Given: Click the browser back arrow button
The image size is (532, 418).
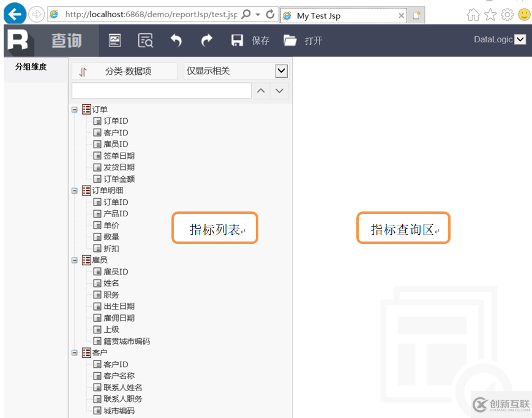Looking at the screenshot, I should pos(15,13).
